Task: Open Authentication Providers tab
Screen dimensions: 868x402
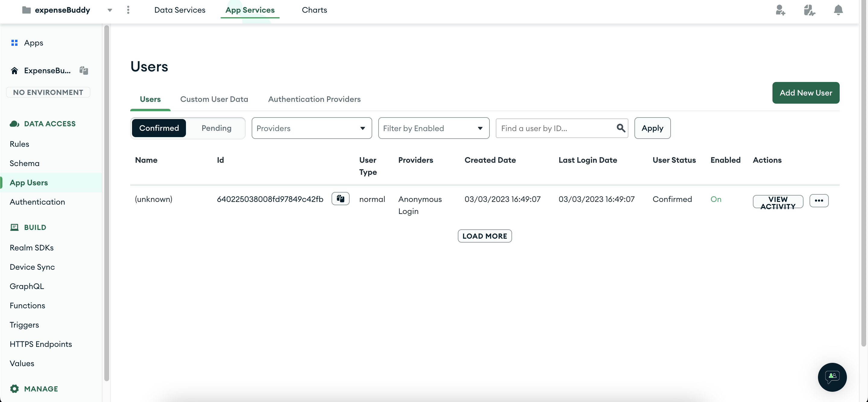Action: [314, 99]
